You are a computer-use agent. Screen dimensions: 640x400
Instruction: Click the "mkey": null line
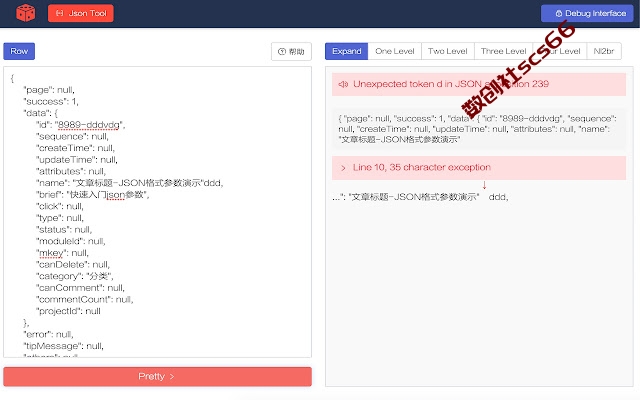coord(62,253)
